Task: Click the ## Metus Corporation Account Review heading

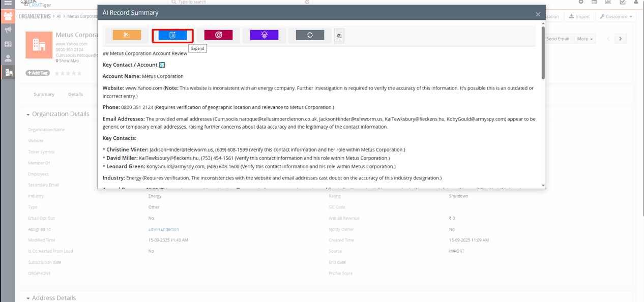Action: 145,53
